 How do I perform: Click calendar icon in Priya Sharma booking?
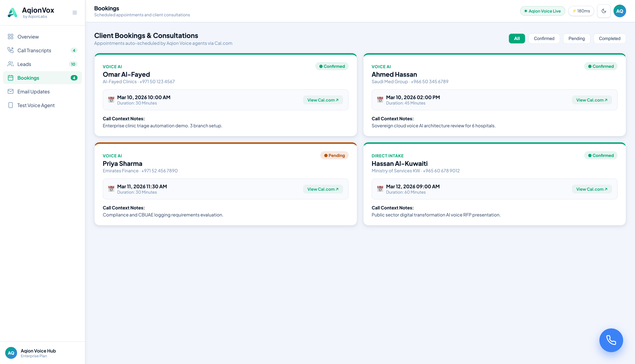[111, 189]
